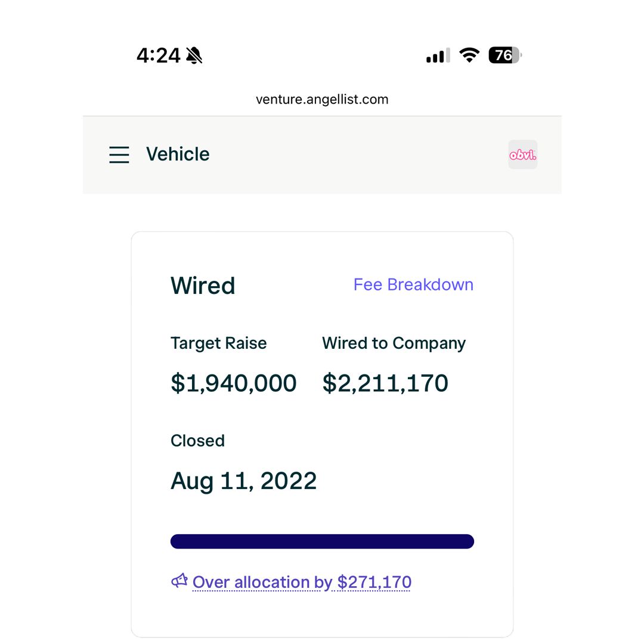
Task: Tap the battery level indicator
Action: click(505, 55)
